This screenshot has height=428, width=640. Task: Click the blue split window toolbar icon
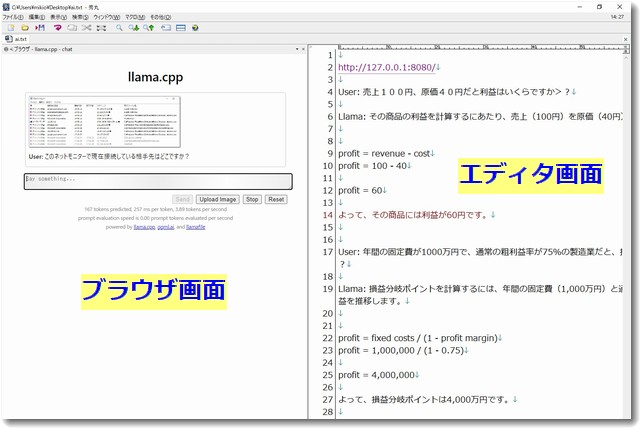180,28
